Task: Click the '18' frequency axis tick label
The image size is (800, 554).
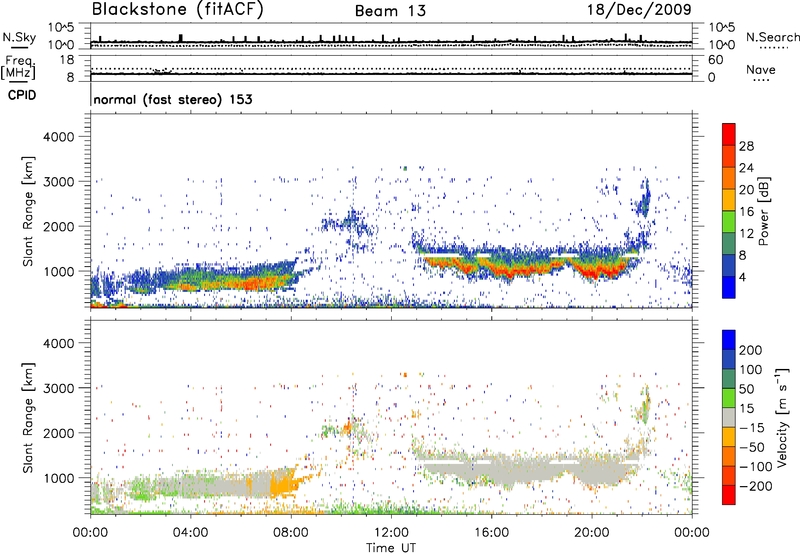Action: click(x=67, y=60)
